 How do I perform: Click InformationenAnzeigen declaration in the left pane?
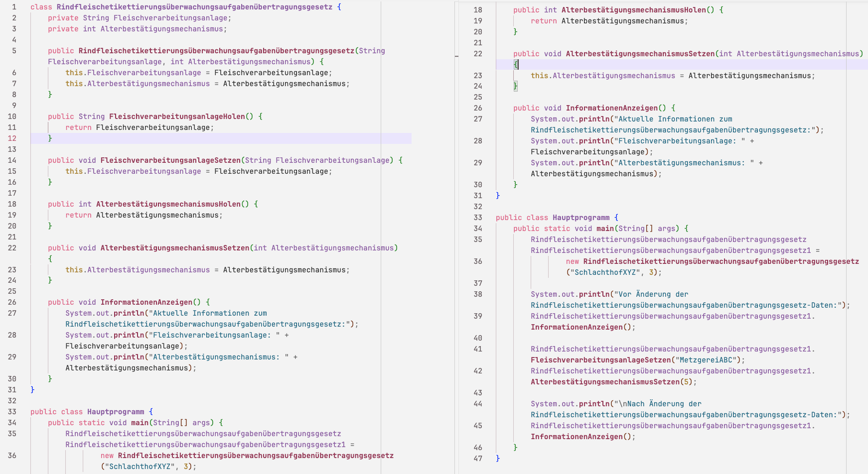(x=146, y=302)
